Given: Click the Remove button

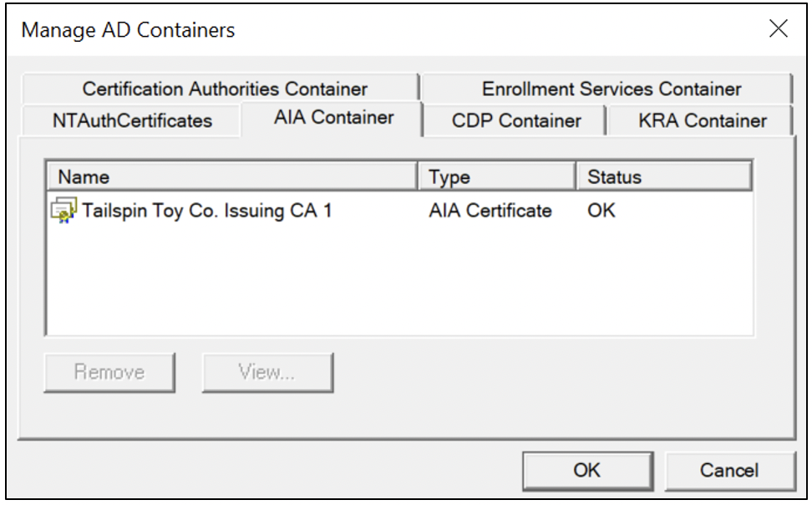Looking at the screenshot, I should pos(109,372).
